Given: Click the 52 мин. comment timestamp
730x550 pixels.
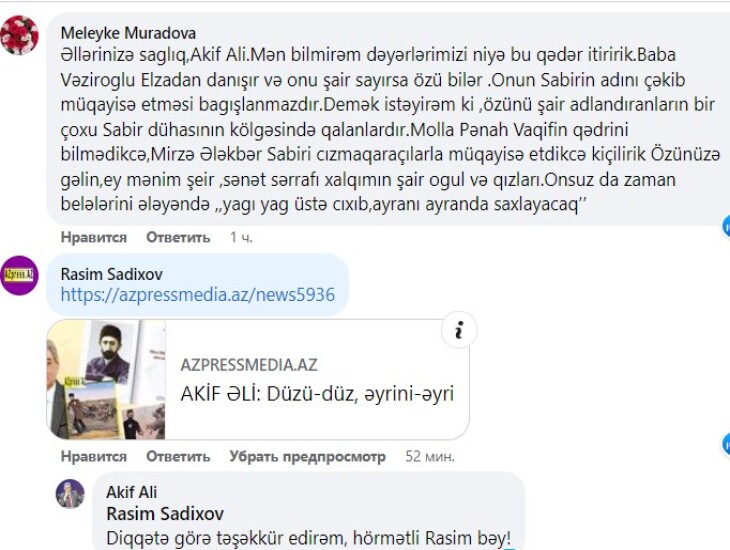Looking at the screenshot, I should (x=430, y=456).
